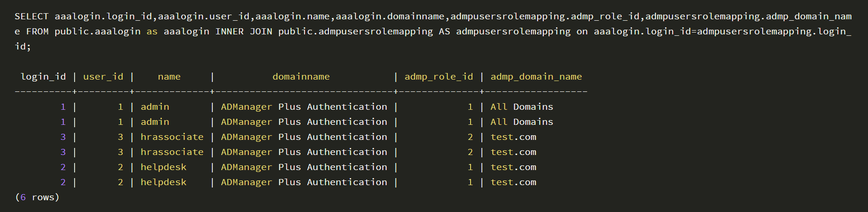Screen dimensions: 868x212
Task: Click the user_id column header
Action: tap(103, 77)
